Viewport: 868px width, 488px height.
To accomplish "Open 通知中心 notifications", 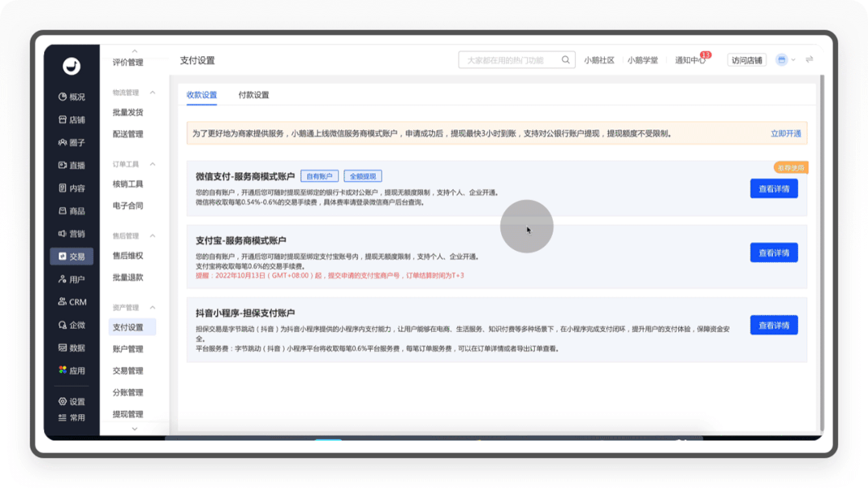I will pyautogui.click(x=689, y=59).
